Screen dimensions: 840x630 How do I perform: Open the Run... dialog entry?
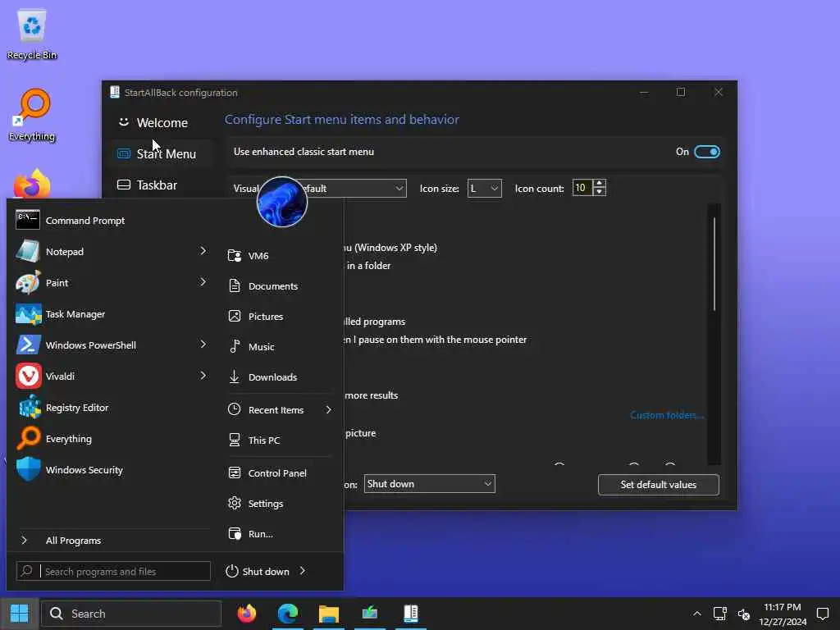279,533
